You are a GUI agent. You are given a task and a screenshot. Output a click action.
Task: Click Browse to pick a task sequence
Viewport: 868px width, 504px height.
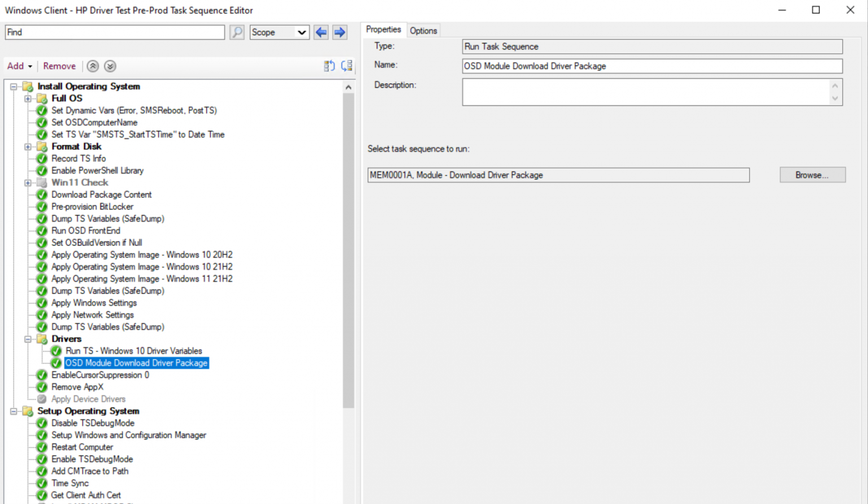tap(812, 175)
